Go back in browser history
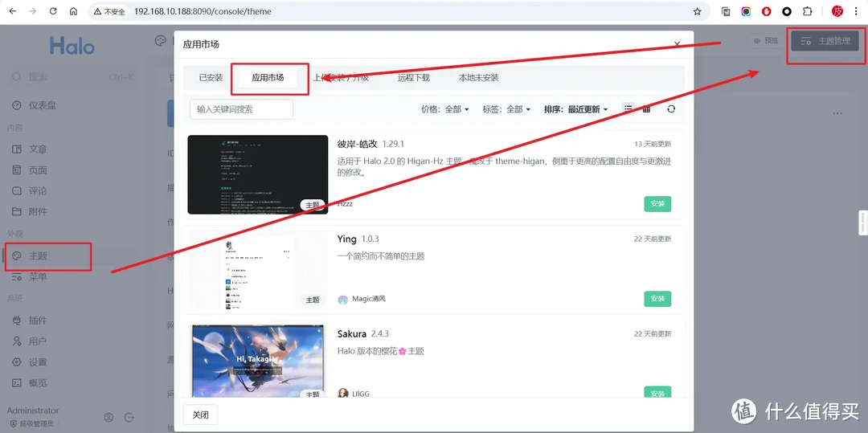Image resolution: width=868 pixels, height=433 pixels. click(12, 11)
